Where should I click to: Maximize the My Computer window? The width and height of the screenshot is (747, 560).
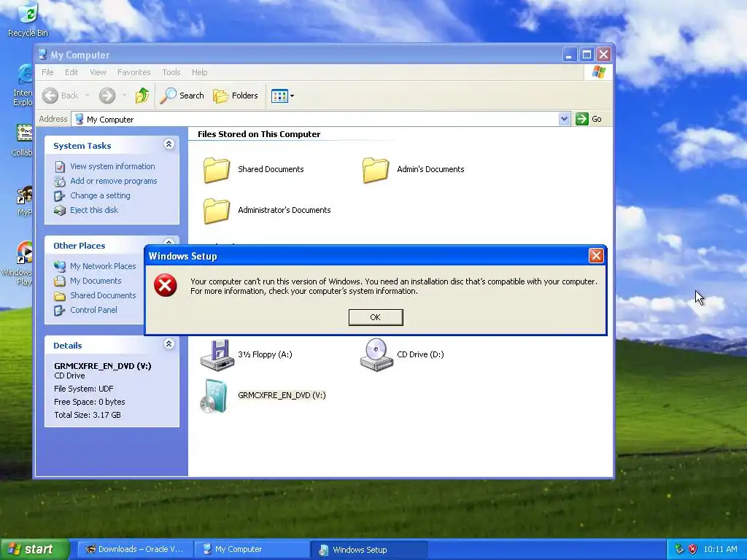[587, 54]
